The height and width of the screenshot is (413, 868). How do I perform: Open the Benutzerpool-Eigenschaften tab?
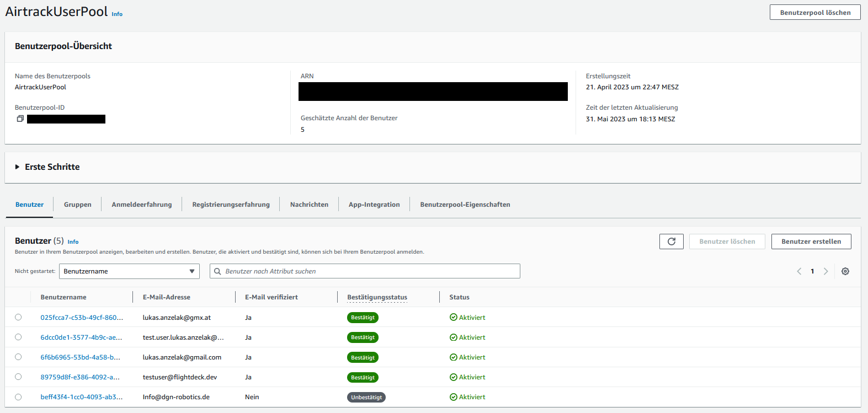[x=465, y=205]
